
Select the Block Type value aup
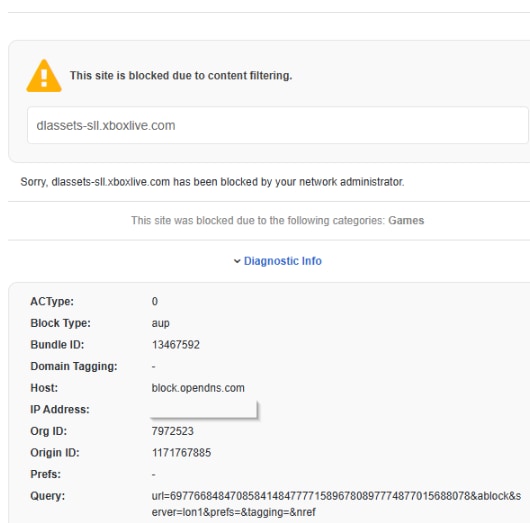point(161,324)
